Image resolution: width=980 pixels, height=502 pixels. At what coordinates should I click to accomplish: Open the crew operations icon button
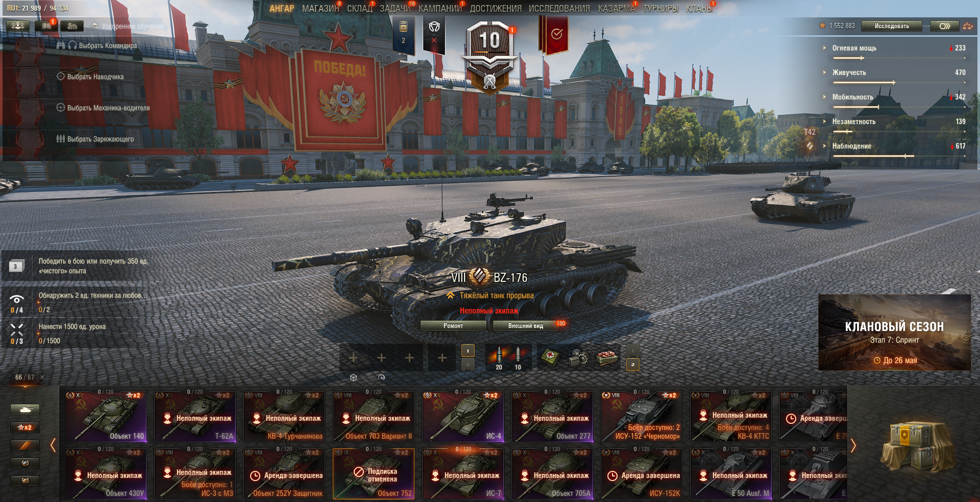(18, 26)
